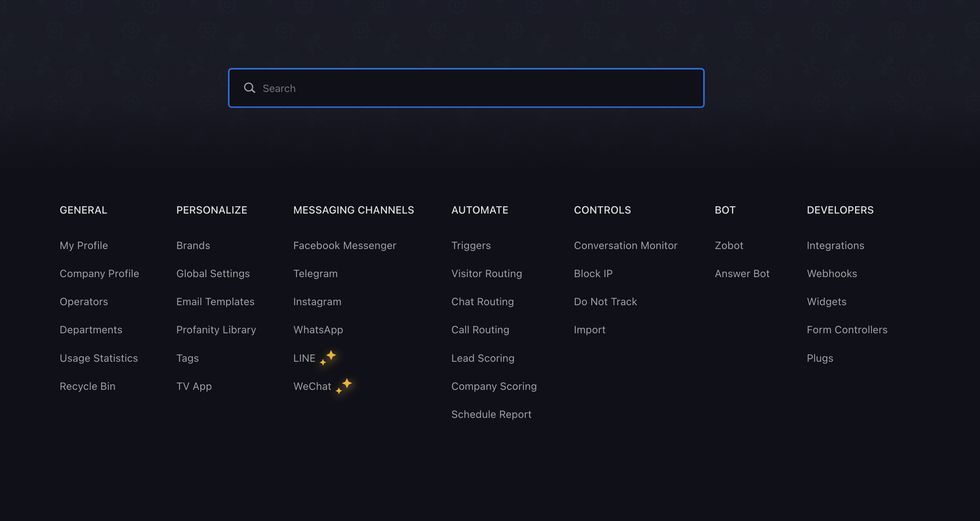Open My Profile settings
980x521 pixels.
click(x=84, y=245)
